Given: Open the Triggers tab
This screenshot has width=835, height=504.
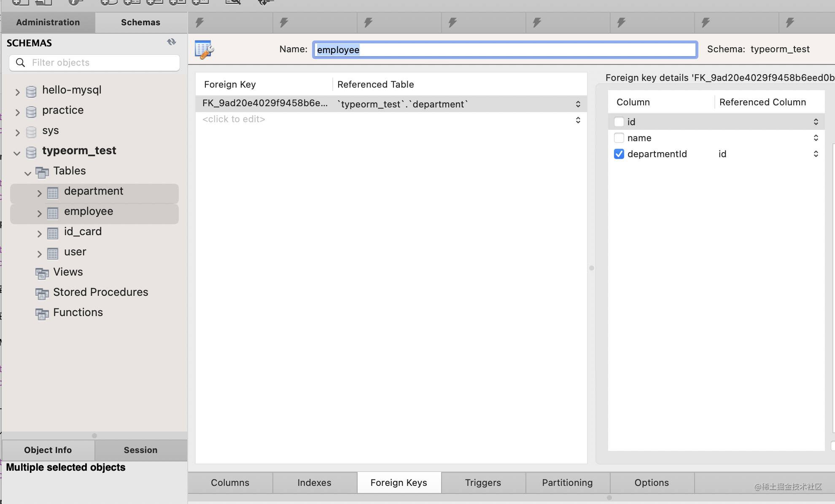Looking at the screenshot, I should 483,483.
